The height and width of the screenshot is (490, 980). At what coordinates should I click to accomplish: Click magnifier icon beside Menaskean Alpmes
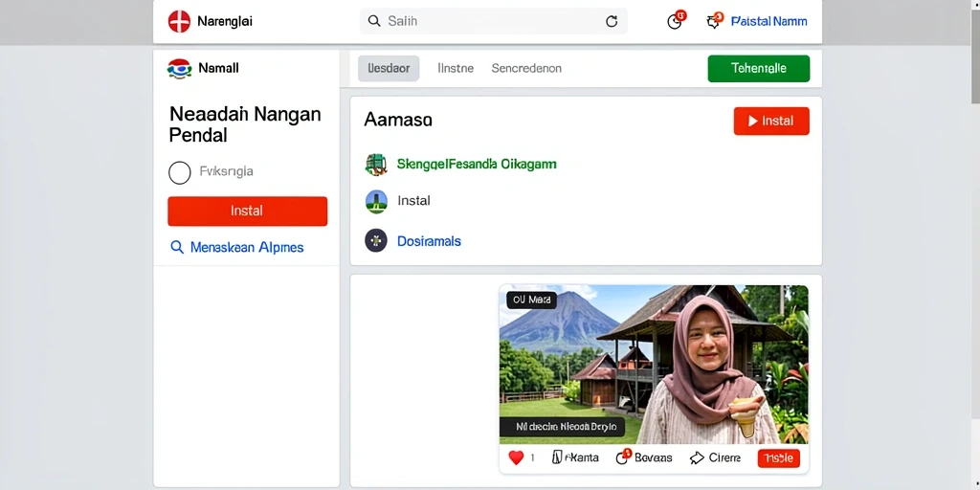coord(177,248)
